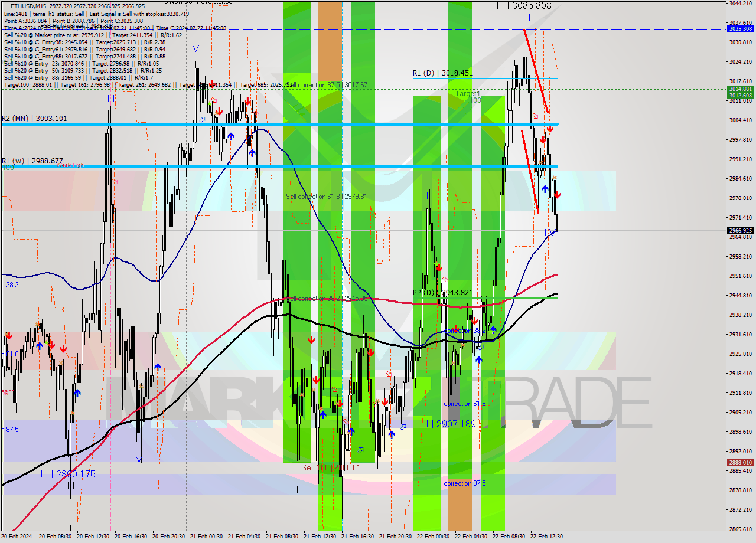The width and height of the screenshot is (756, 543).
Task: Click the red 2888.010 price tag
Action: tap(741, 463)
